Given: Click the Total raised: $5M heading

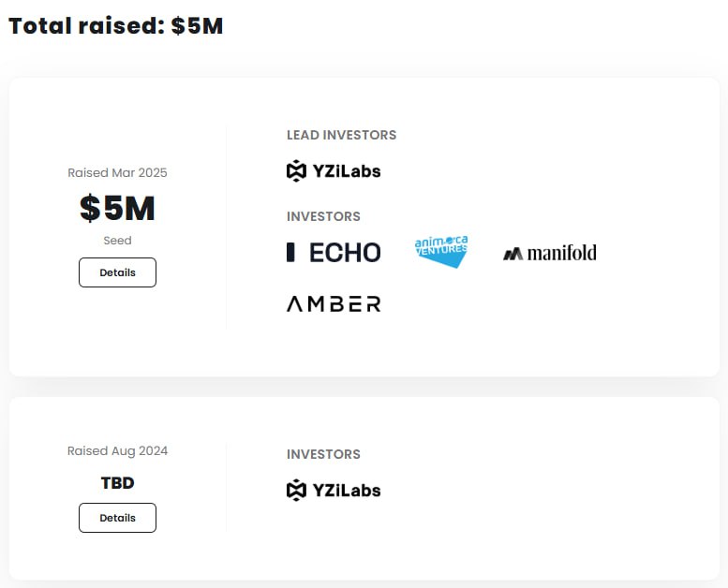Looking at the screenshot, I should point(116,25).
